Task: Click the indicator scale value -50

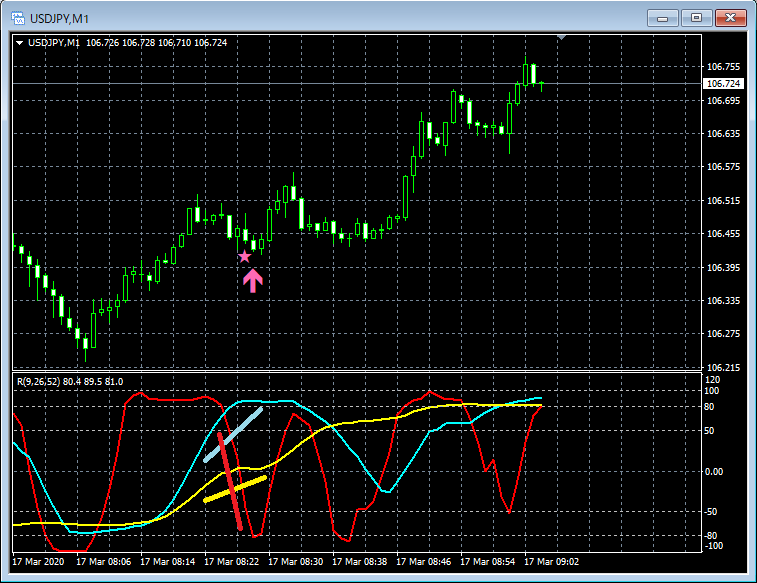Action: [711, 512]
